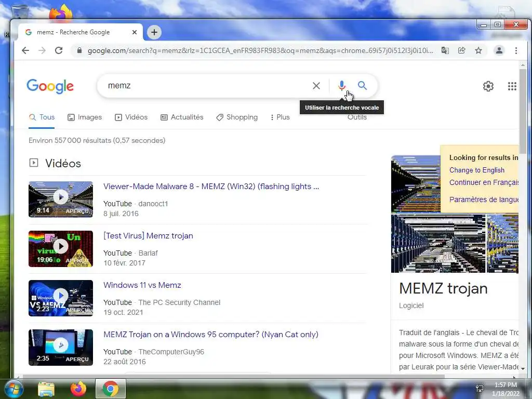The height and width of the screenshot is (399, 532).
Task: Click the Logiciel label under MEMZ trojan
Action: point(411,305)
